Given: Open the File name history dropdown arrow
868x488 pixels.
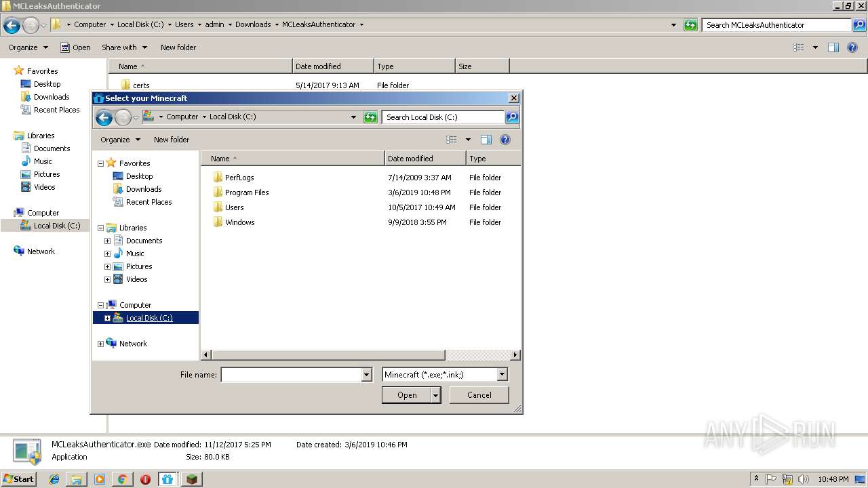Looking at the screenshot, I should [367, 375].
